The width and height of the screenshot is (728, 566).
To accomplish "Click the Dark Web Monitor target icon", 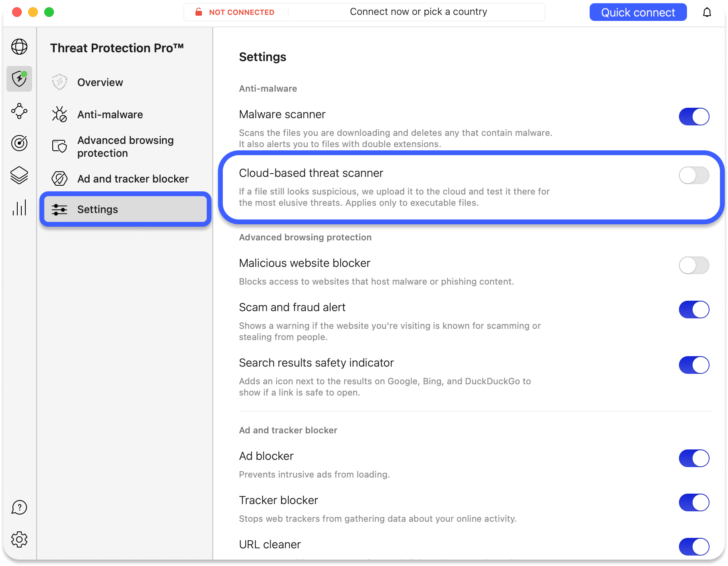I will (x=19, y=143).
